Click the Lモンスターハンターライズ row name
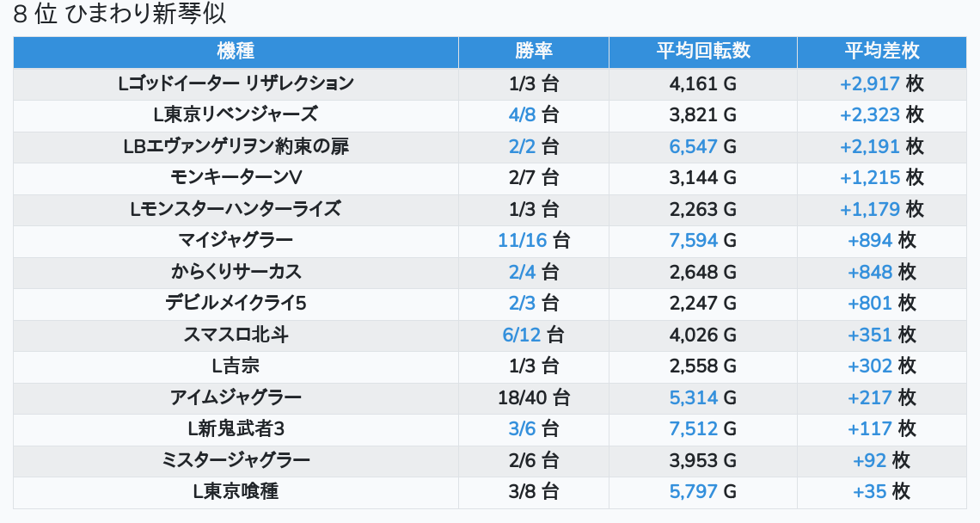The width and height of the screenshot is (980, 523). 236,209
